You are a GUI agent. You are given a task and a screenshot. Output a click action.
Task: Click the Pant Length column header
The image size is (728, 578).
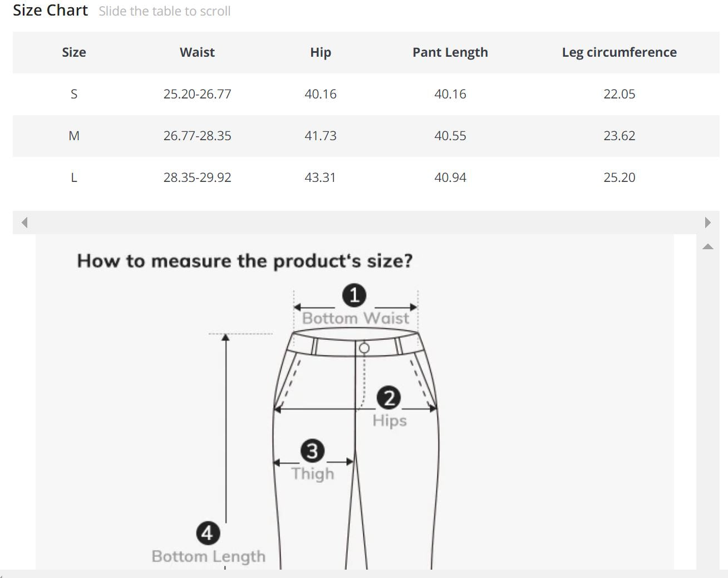tap(450, 52)
